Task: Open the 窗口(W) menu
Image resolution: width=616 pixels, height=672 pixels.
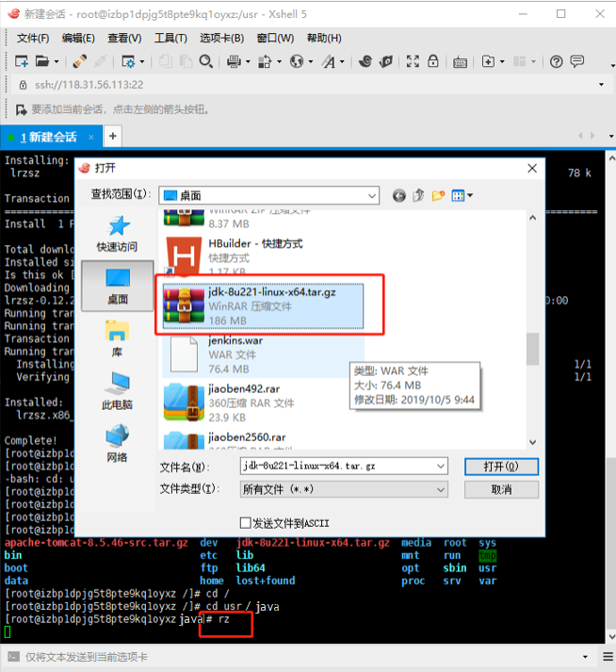Action: 275,38
